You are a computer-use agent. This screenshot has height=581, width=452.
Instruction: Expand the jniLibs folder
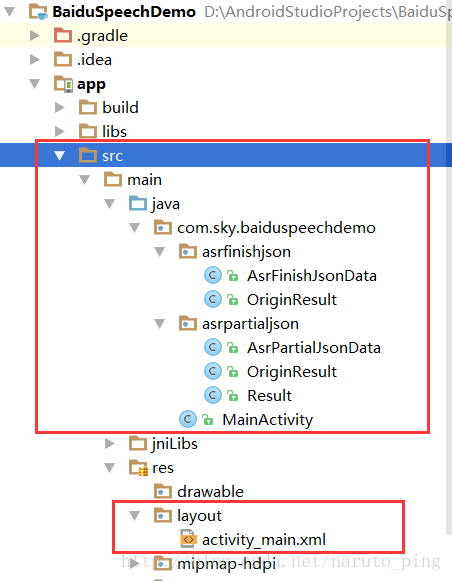tap(109, 443)
